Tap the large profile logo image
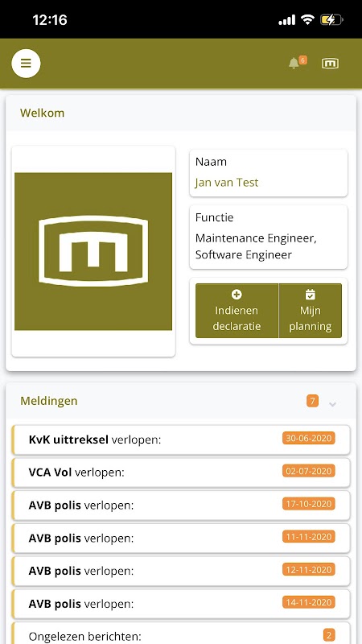The image size is (362, 644). coord(93,251)
